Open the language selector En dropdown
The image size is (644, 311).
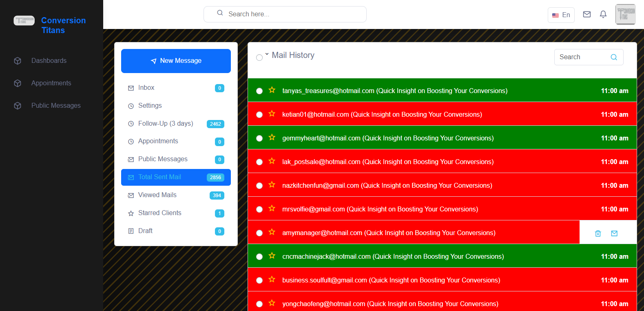(x=561, y=15)
